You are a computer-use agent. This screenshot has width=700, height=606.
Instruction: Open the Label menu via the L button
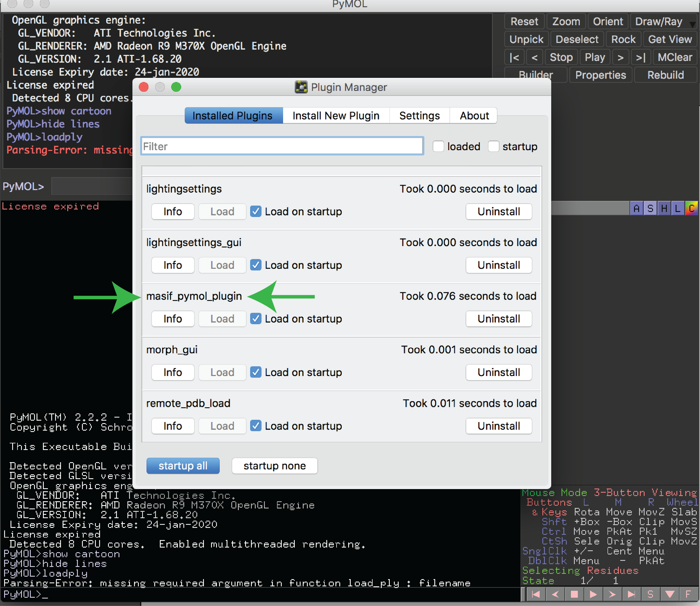(678, 208)
